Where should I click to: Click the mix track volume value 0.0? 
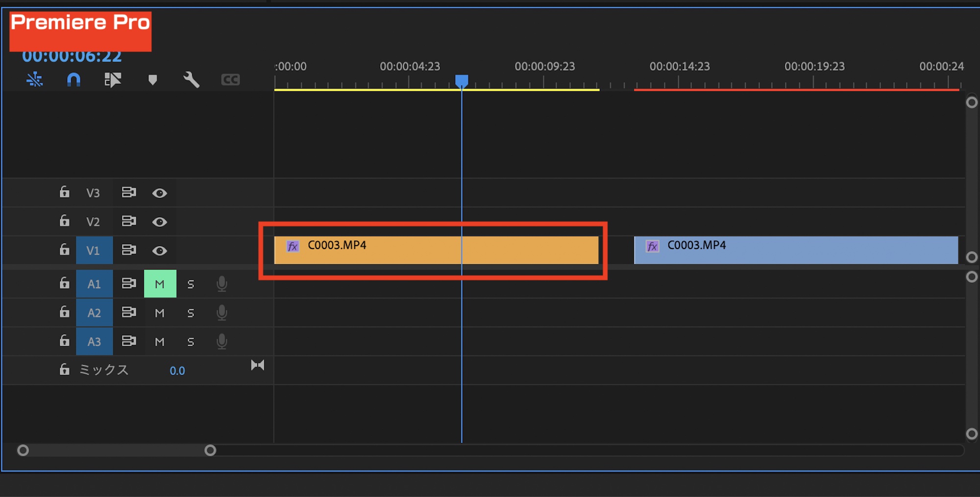tap(177, 371)
